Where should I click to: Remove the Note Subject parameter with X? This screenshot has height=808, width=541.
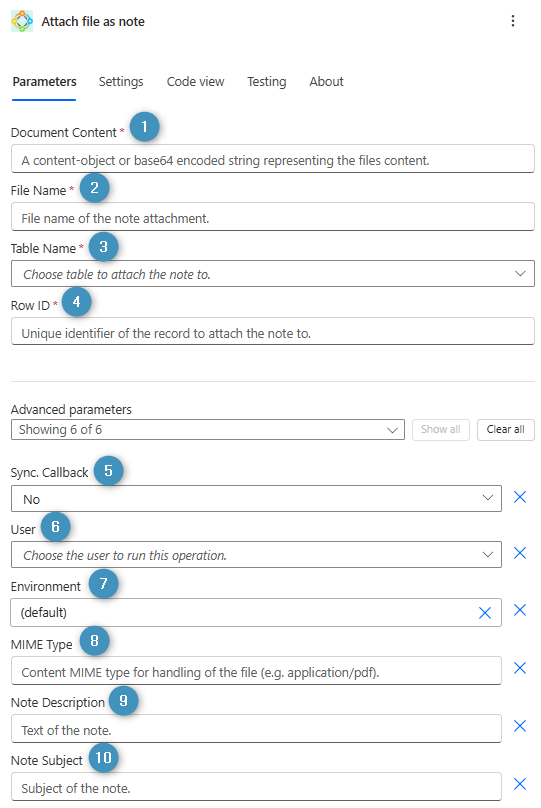click(x=520, y=784)
